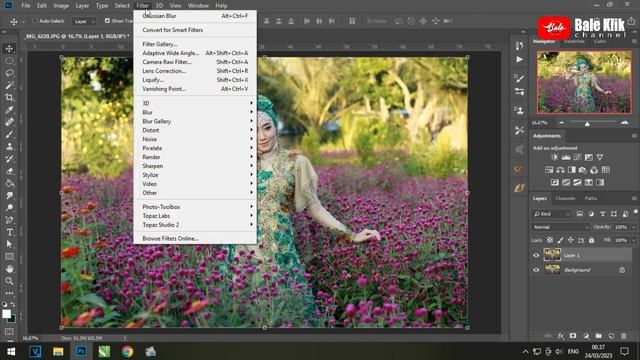
Task: Create new fill or adjustment layer
Action: [x=586, y=336]
